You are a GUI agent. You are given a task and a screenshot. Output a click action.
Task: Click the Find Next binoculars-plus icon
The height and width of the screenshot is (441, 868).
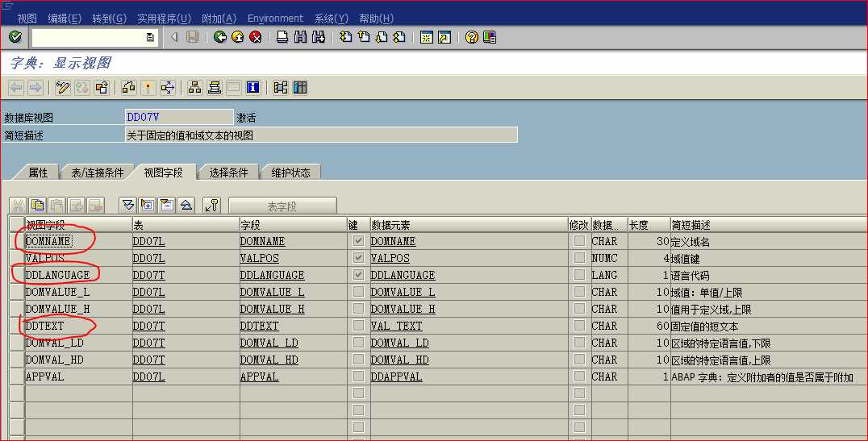click(x=319, y=37)
